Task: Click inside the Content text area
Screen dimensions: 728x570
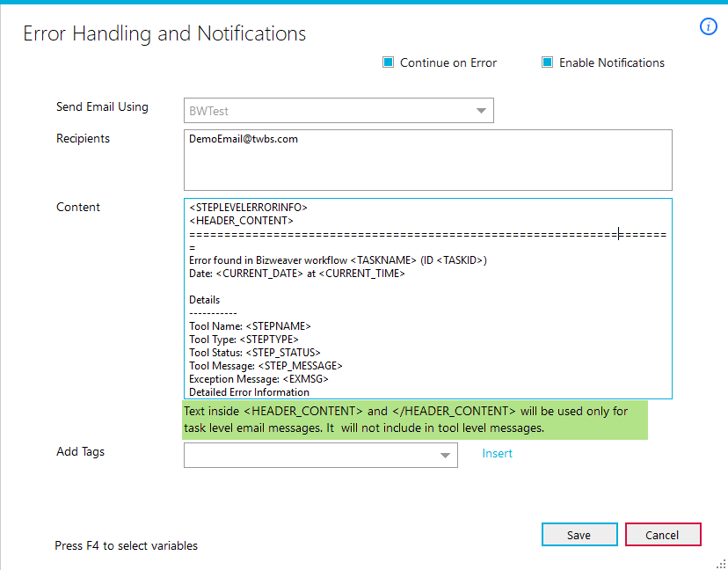Action: point(428,299)
